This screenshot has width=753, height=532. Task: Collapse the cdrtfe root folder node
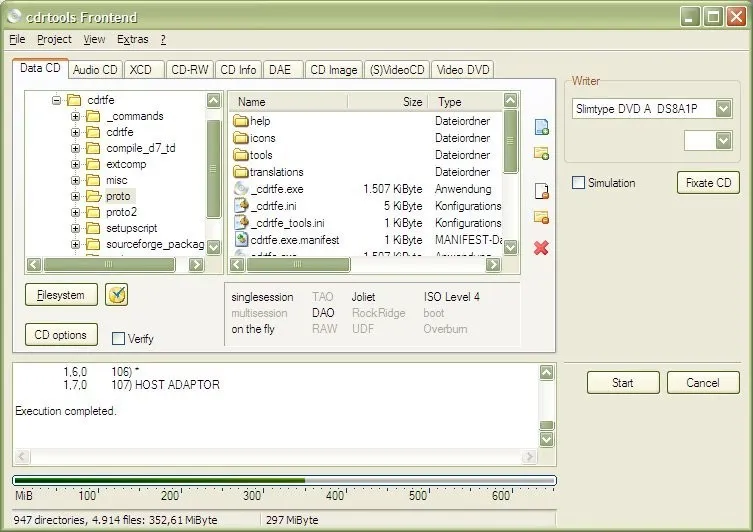57,100
